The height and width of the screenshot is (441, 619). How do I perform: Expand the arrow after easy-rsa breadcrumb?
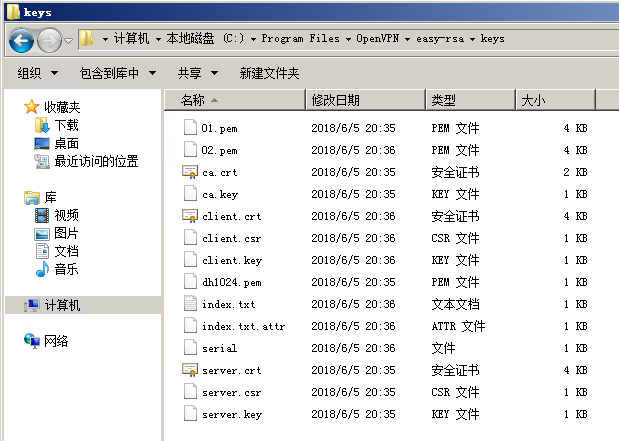click(x=472, y=39)
